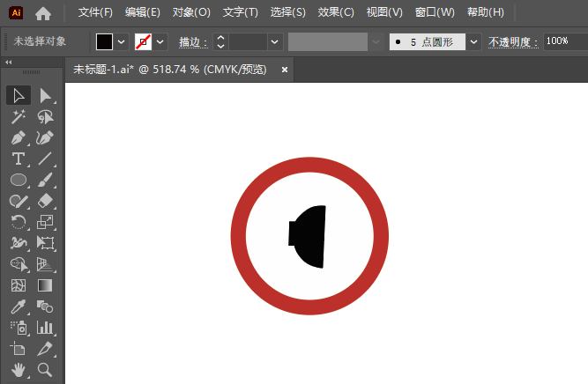Select the Perspective Grid tool

pos(45,264)
